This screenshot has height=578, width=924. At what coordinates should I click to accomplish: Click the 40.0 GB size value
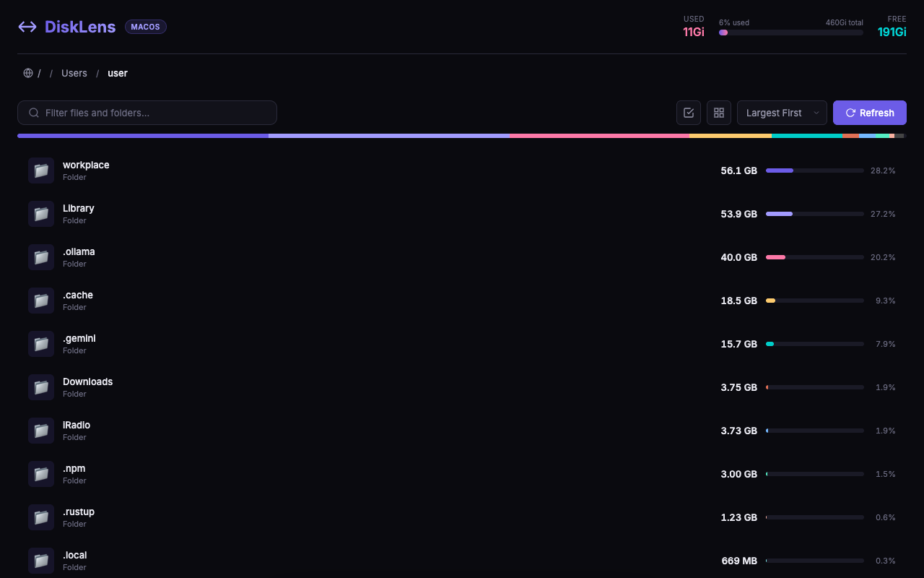point(739,257)
